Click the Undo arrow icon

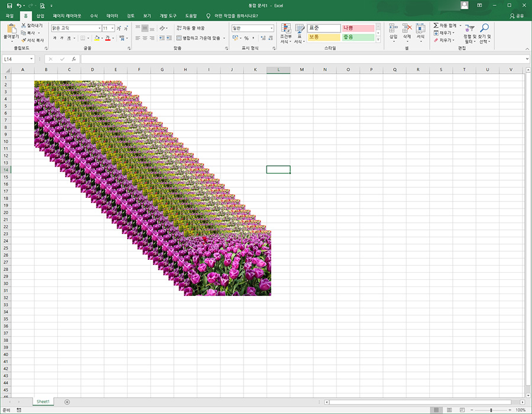pyautogui.click(x=19, y=6)
